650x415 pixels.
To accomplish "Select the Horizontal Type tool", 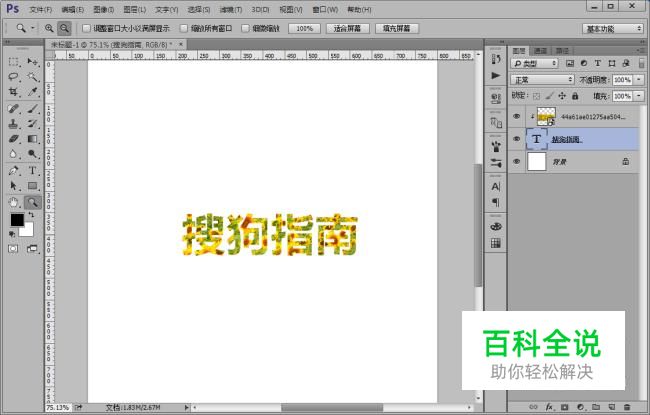I will [x=32, y=170].
